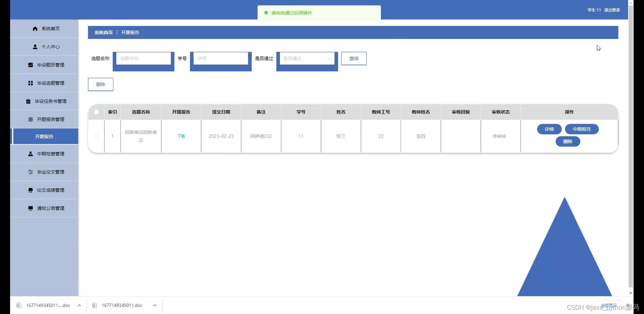Click the monitor icon beside 通知公告管理
This screenshot has width=644, height=314.
(x=31, y=208)
